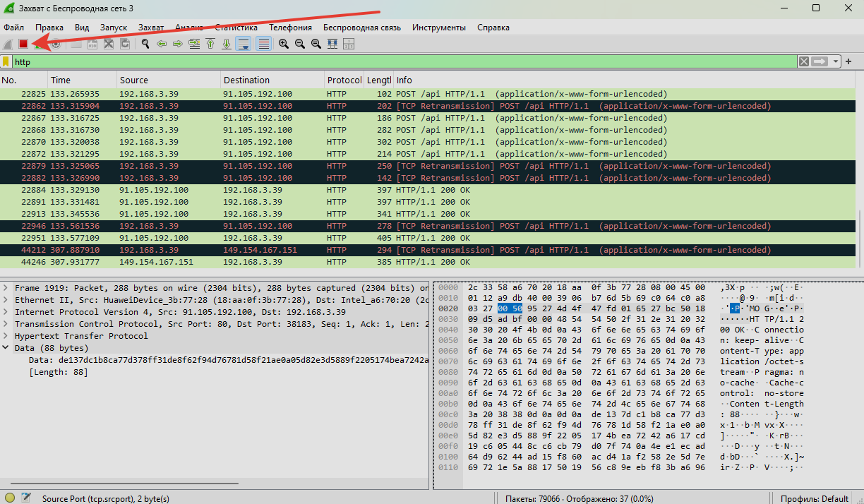Sort by Protocol column header
The height and width of the screenshot is (504, 864).
coord(344,80)
